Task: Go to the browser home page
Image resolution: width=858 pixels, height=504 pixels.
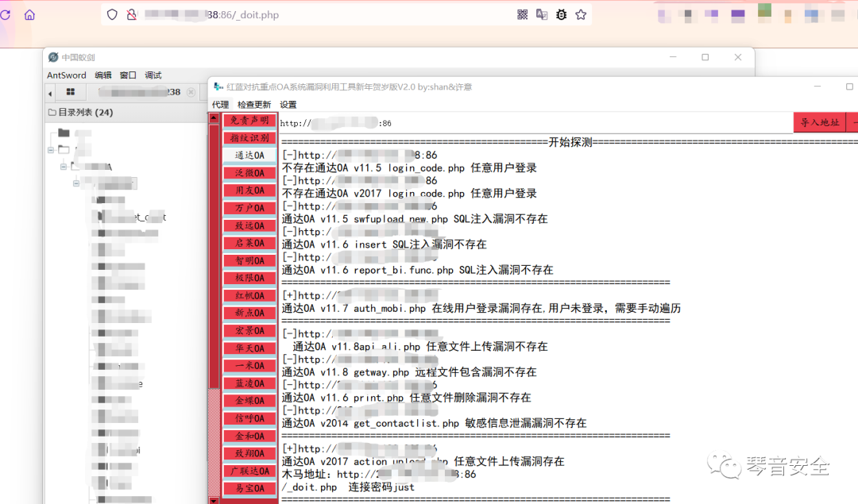Action: 29,15
